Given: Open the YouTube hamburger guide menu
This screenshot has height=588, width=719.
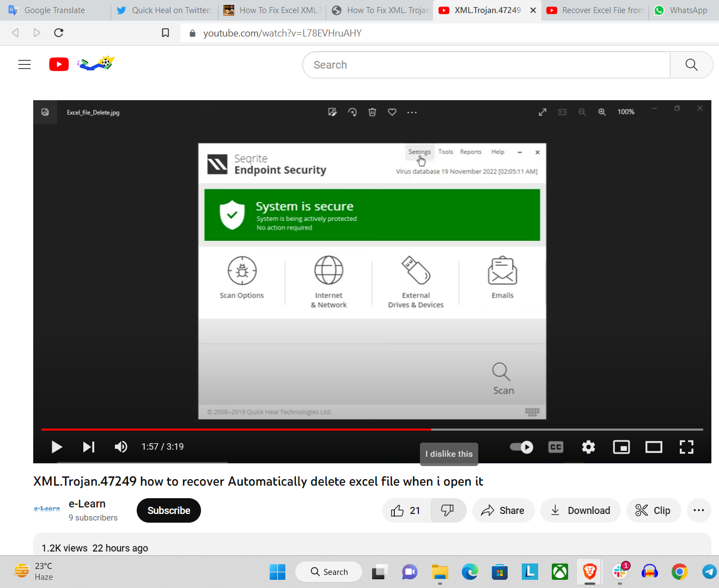Looking at the screenshot, I should 25,65.
